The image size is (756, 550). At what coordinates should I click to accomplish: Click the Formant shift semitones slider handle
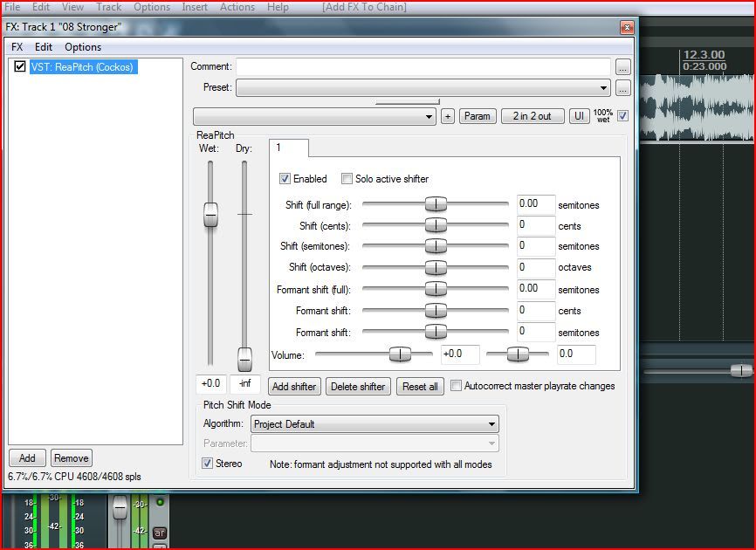click(436, 332)
